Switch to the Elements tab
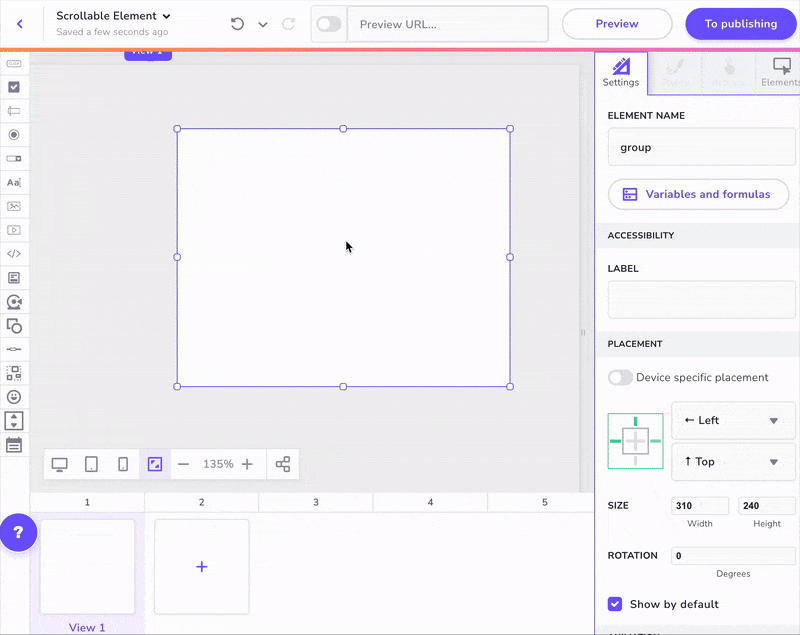Image resolution: width=800 pixels, height=635 pixels. point(779,73)
